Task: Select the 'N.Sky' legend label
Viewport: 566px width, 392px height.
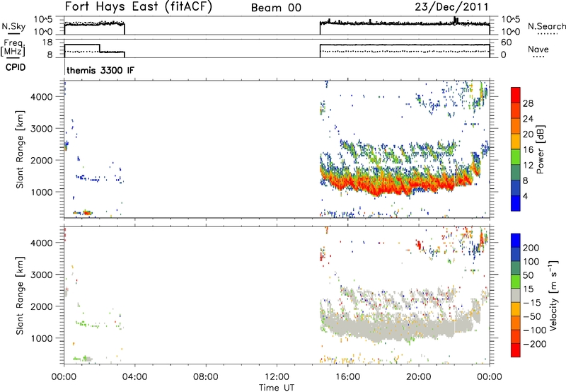Action: 13,26
